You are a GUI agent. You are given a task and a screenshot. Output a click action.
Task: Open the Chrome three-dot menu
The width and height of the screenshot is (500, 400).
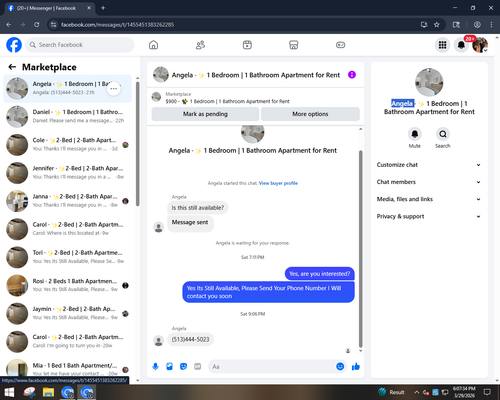click(x=491, y=25)
